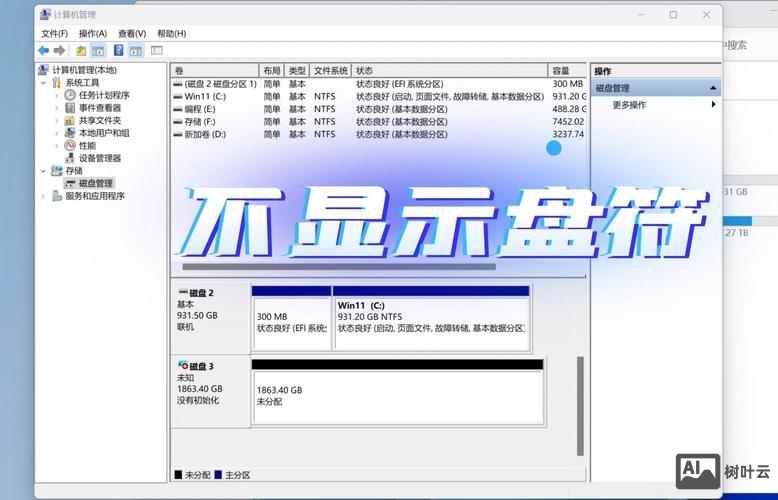Viewport: 778px width, 500px height.
Task: Expand the 任务计划程序 node arrow
Action: click(57, 95)
